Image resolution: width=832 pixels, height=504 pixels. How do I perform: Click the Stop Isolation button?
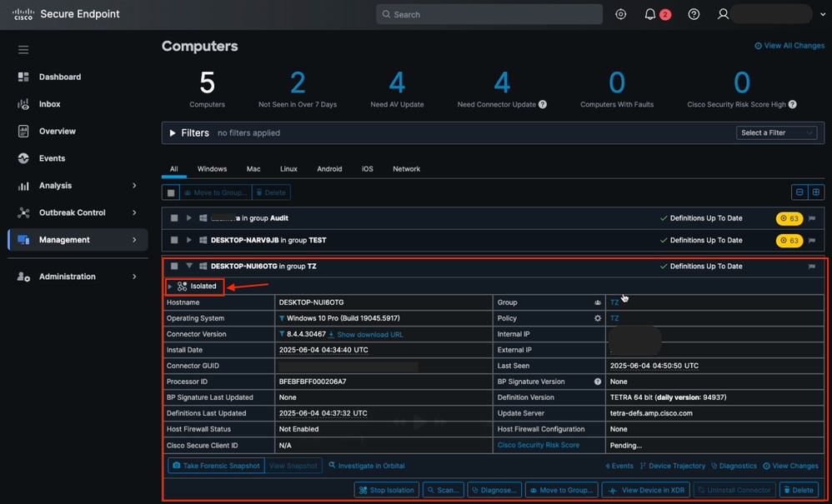click(387, 490)
